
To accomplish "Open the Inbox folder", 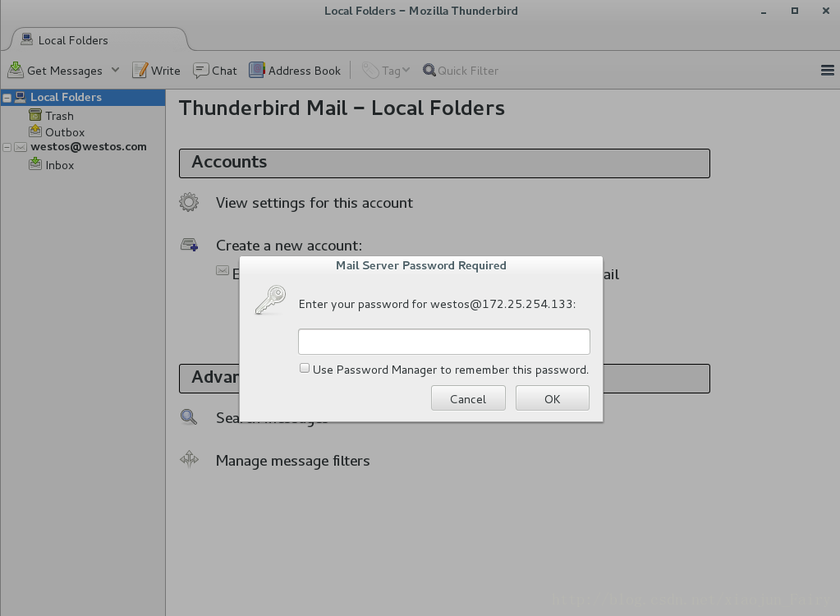I will click(x=59, y=166).
